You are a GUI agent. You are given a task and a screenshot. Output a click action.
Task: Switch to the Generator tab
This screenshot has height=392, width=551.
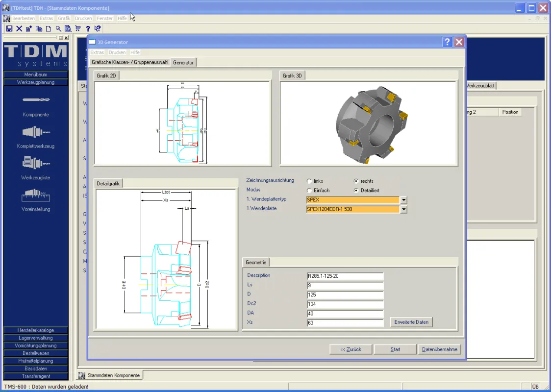[x=183, y=63]
